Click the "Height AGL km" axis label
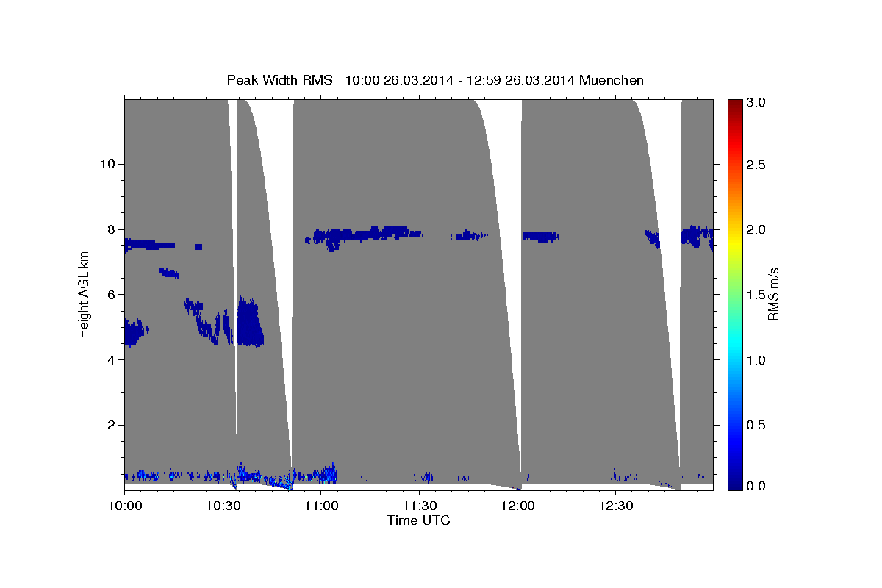This screenshot has width=882, height=588. tap(85, 294)
